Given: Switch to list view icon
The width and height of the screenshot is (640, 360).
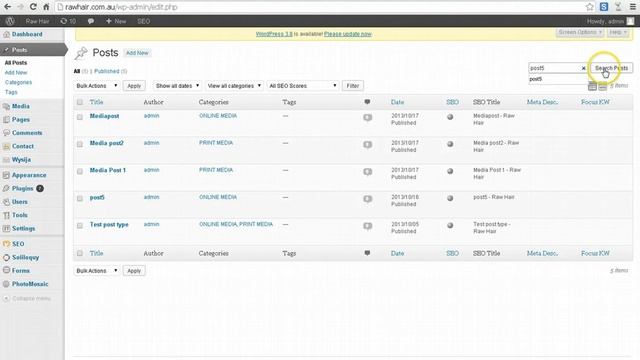Looking at the screenshot, I should [x=592, y=86].
